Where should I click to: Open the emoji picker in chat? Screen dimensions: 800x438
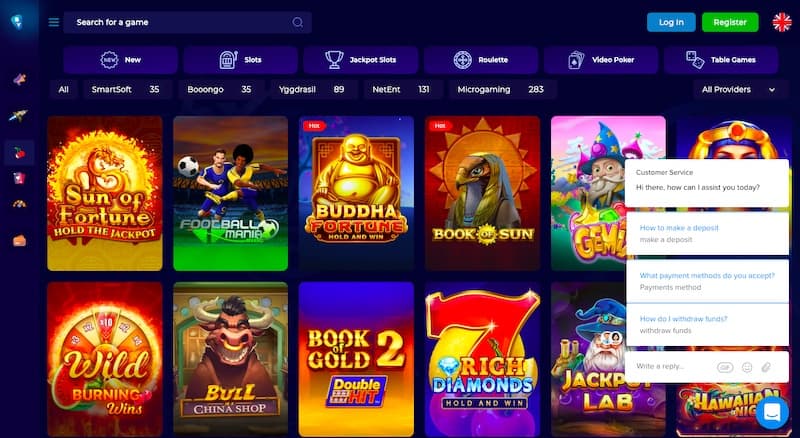click(747, 367)
